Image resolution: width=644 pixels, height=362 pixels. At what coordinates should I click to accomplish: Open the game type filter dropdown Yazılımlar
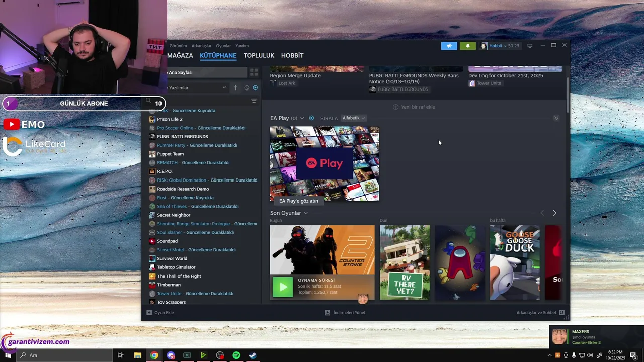198,87
